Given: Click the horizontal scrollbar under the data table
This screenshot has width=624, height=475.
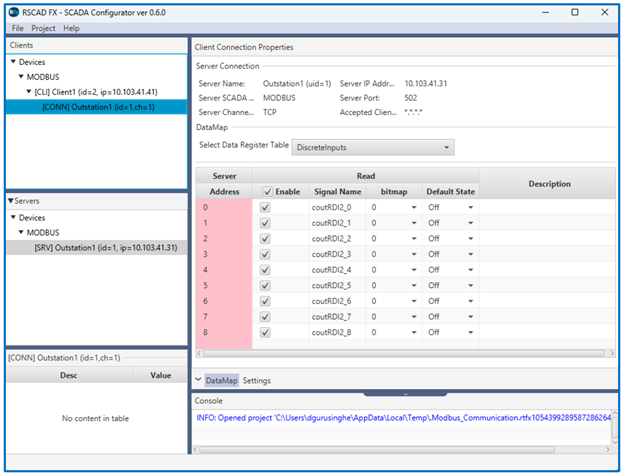Looking at the screenshot, I should (x=400, y=353).
